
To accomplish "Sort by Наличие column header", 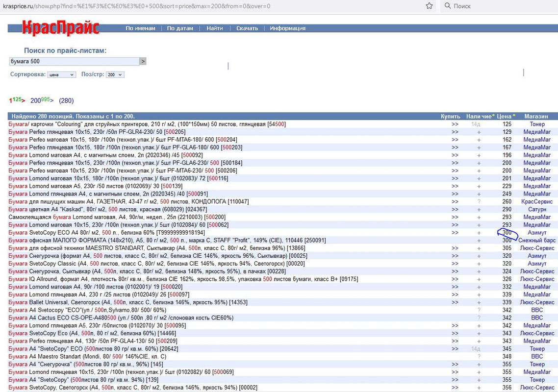I will [480, 116].
